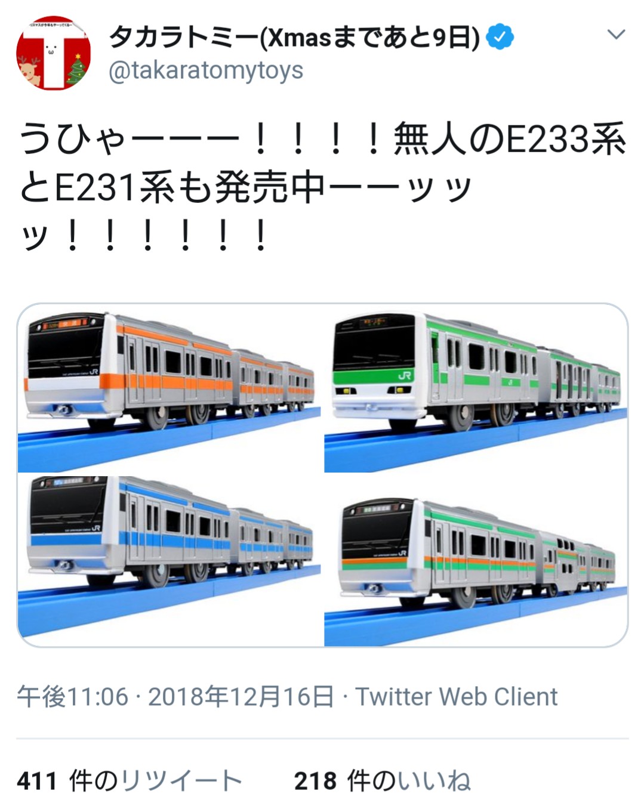Click the 2018年12月16日 date link
Image resolution: width=644 pixels, height=812 pixels.
click(x=241, y=697)
